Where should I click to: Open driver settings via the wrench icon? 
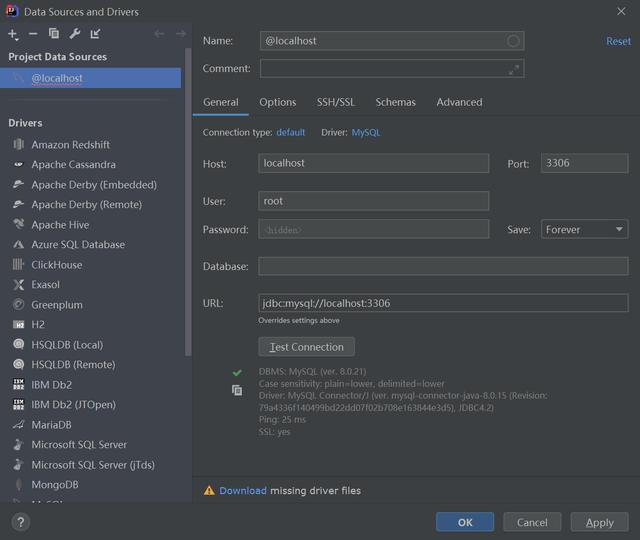tap(75, 34)
